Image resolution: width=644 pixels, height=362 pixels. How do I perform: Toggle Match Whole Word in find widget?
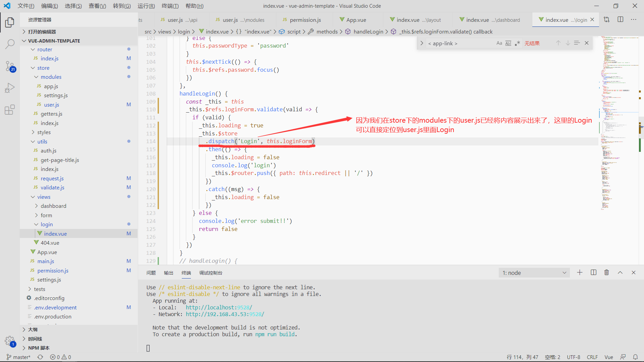coord(508,43)
